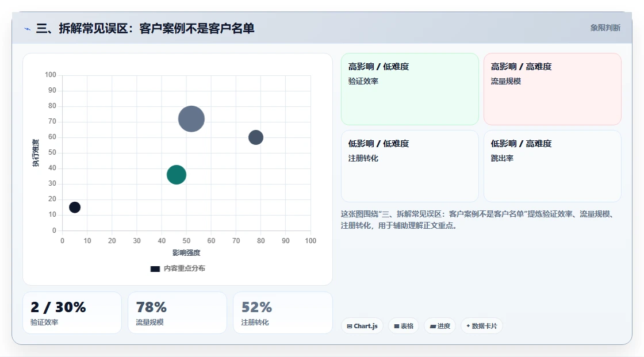Screen dimensions: 644x357
Task: Click the 进度 chip icon
Action: point(433,326)
